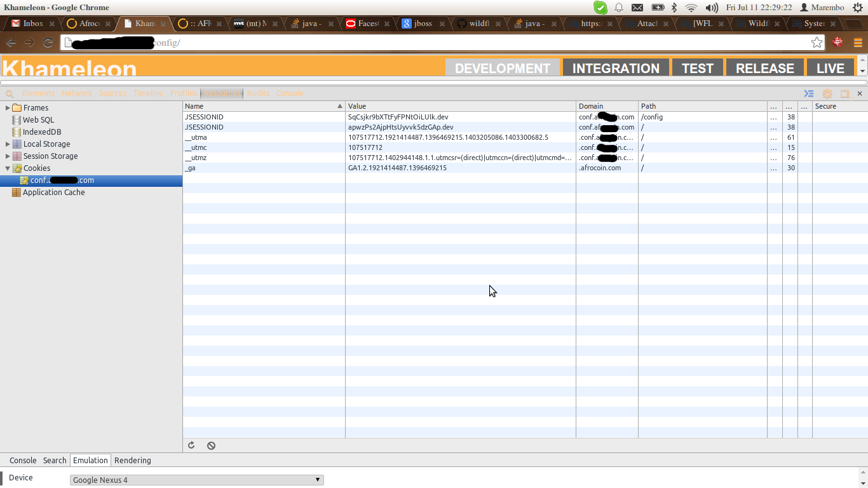Open the Sources panel
Screen dimensions: 868x488
(112, 93)
